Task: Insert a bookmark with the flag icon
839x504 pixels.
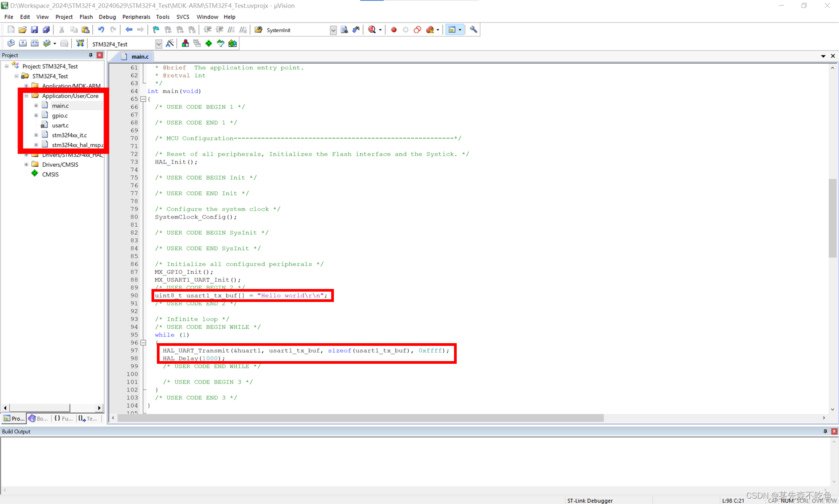Action: coord(156,30)
